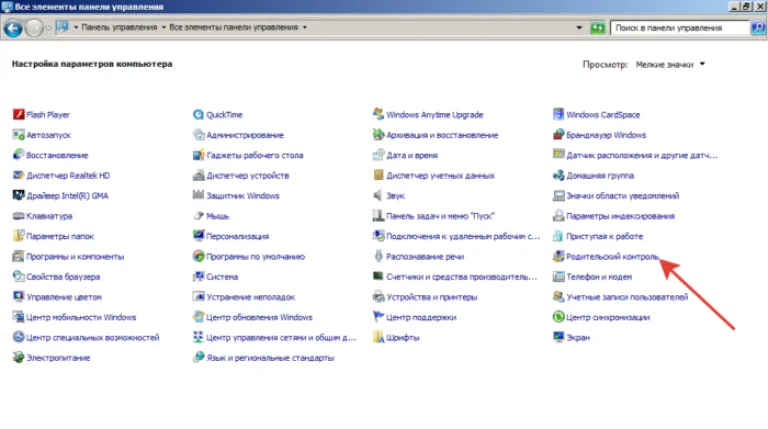This screenshot has width=768, height=429.
Task: Open Параметры индексирования link
Action: [x=621, y=216]
